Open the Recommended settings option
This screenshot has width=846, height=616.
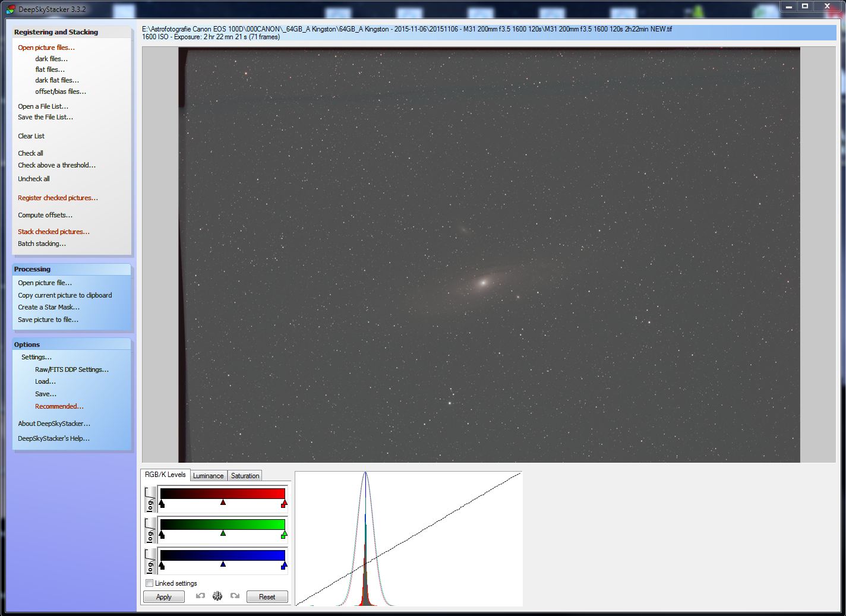tap(59, 406)
